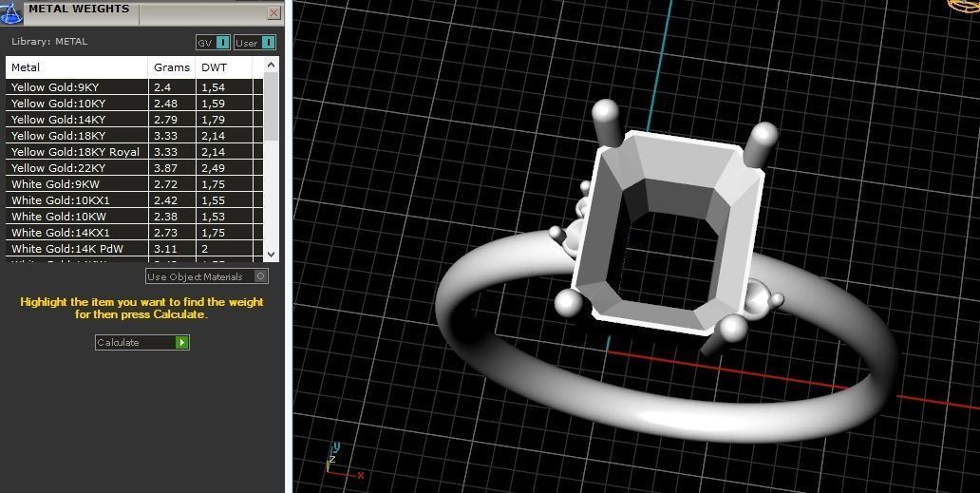This screenshot has height=493, width=980.
Task: Click the XYZ axis indicator in viewport
Action: coord(343,461)
